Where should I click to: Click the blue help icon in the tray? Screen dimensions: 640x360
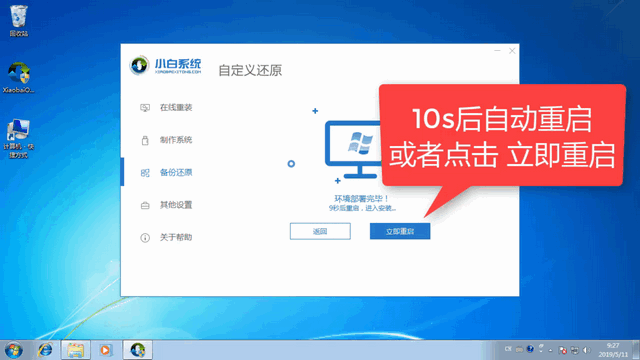click(x=530, y=349)
